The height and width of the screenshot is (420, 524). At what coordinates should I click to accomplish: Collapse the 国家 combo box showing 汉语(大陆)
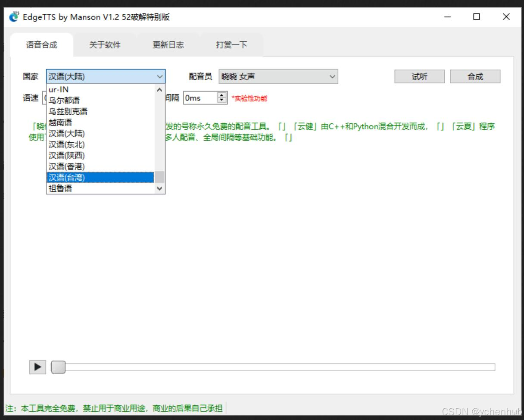[106, 77]
